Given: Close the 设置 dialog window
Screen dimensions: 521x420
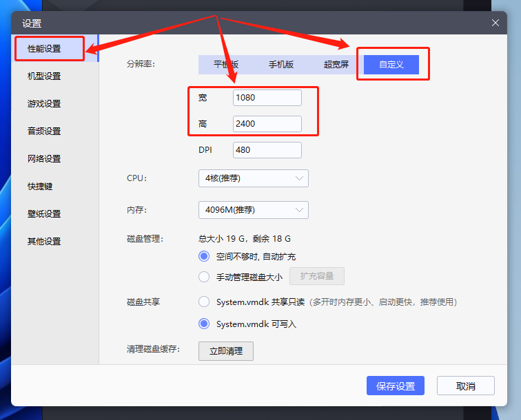Looking at the screenshot, I should pos(495,23).
